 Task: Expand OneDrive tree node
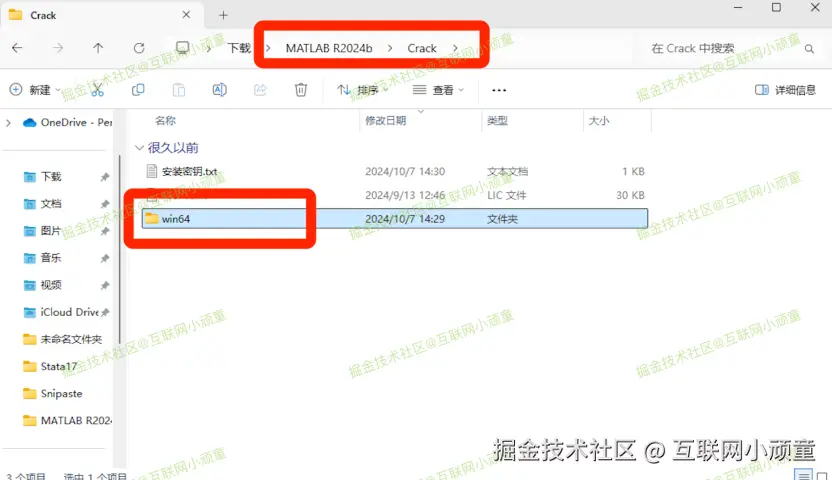[8, 123]
